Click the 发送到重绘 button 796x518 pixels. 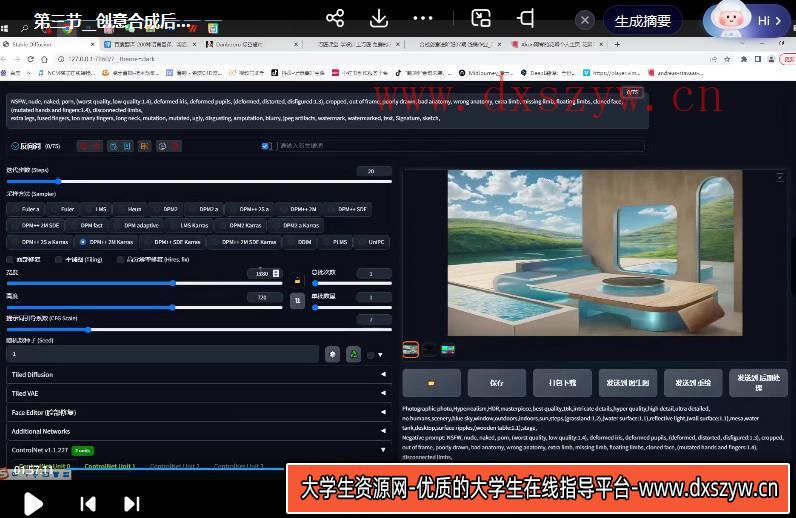click(693, 383)
